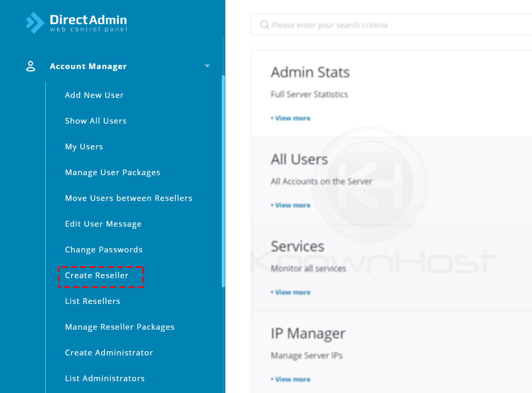
Task: Select the Account Manager person icon
Action: tap(31, 66)
